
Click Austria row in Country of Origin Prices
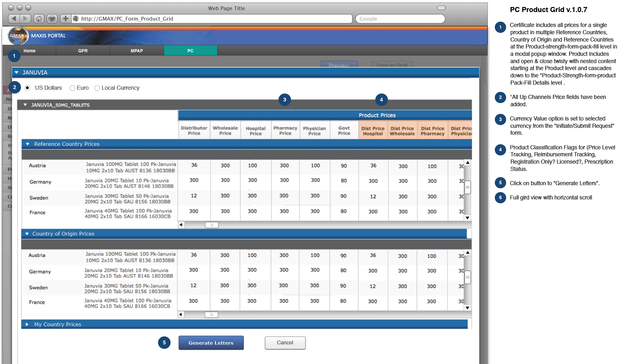tap(243, 257)
